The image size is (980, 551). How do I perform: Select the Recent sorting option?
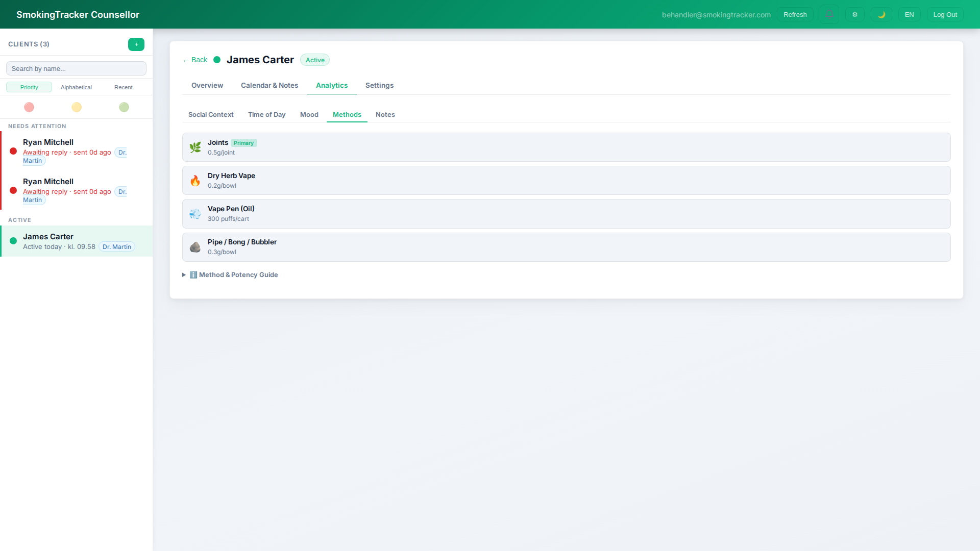[123, 87]
